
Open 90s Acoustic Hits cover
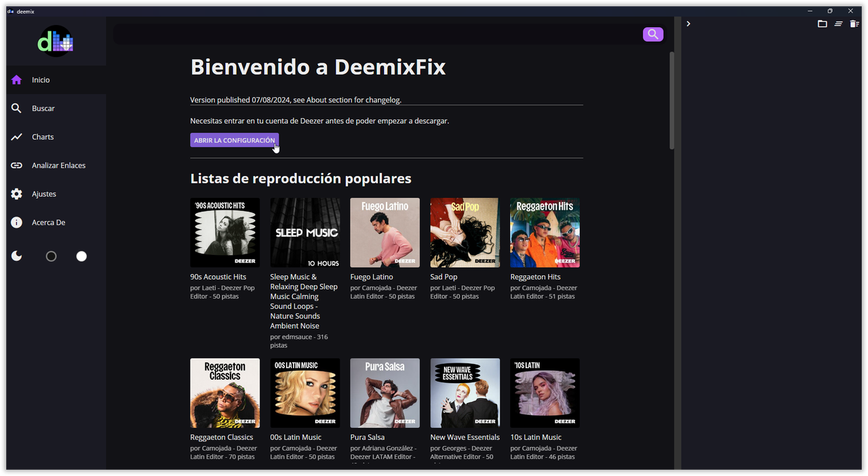click(225, 233)
